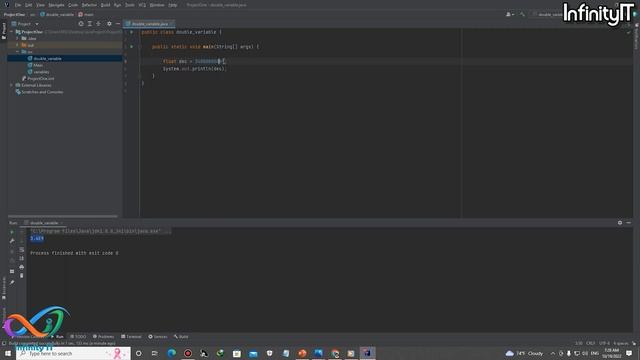Open the Navigate menu
The image size is (640, 360).
coord(56,5)
